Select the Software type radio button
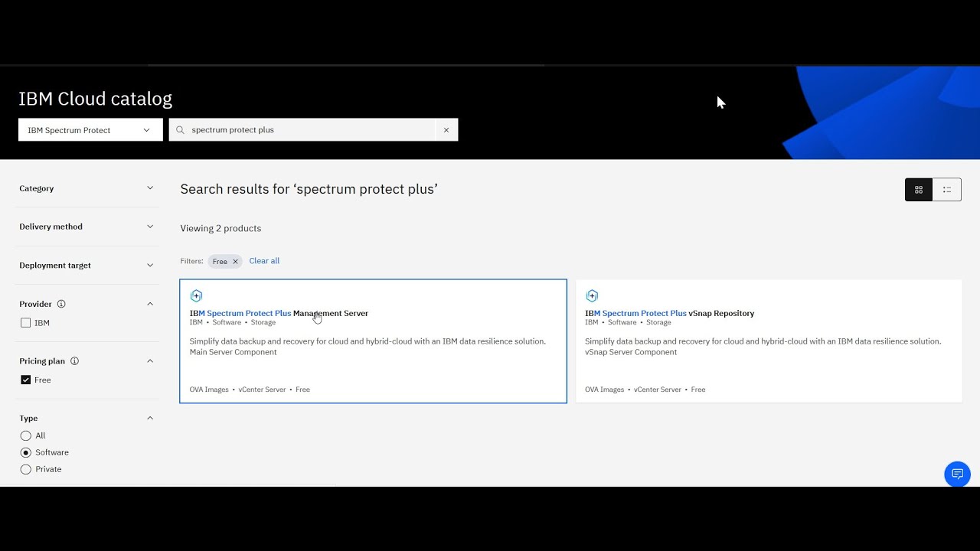 pyautogui.click(x=26, y=452)
